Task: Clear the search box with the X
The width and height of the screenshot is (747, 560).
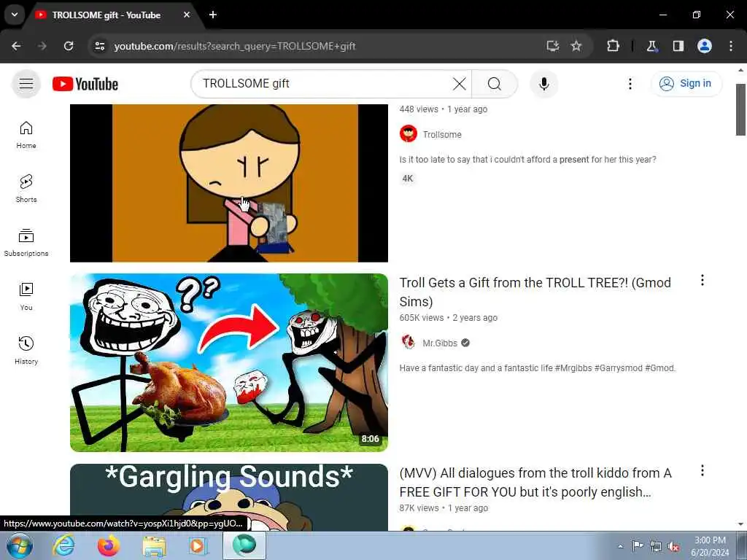Action: coord(460,84)
